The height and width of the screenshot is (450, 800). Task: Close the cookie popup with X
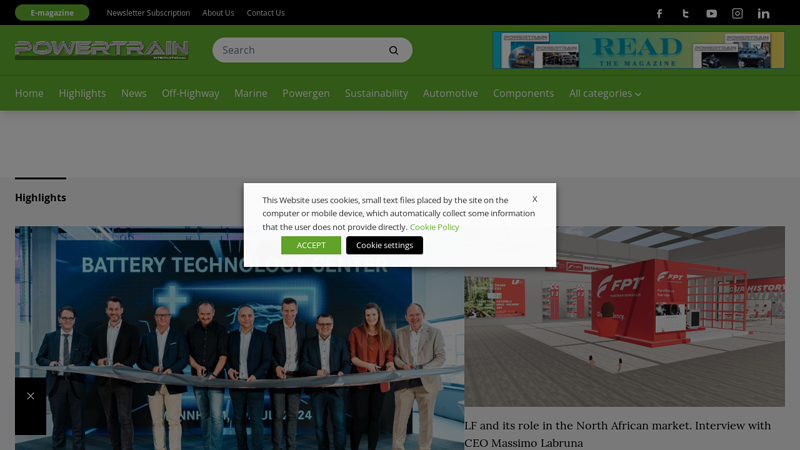point(534,199)
